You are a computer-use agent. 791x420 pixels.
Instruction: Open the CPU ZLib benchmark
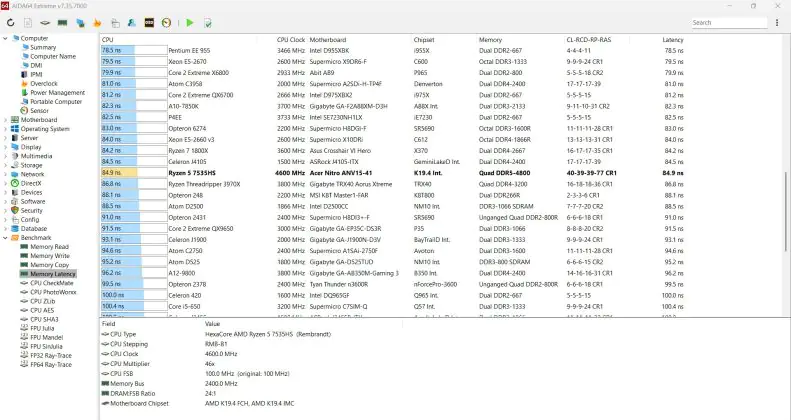pos(43,302)
